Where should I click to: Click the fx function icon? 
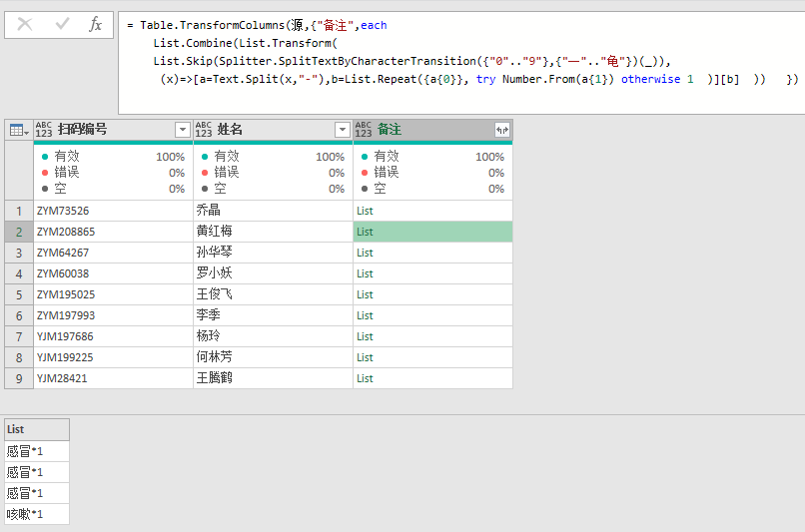coord(96,24)
